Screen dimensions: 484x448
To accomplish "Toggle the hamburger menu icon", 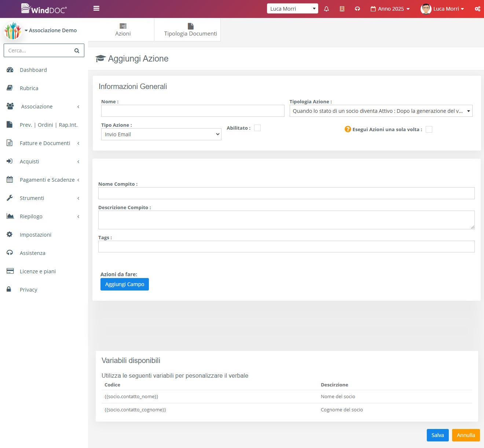I will (x=96, y=8).
